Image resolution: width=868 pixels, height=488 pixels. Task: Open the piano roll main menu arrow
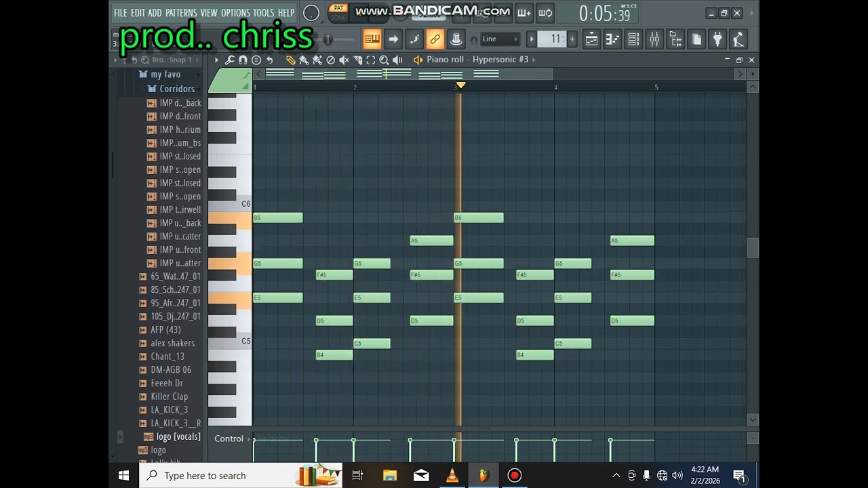tap(216, 60)
